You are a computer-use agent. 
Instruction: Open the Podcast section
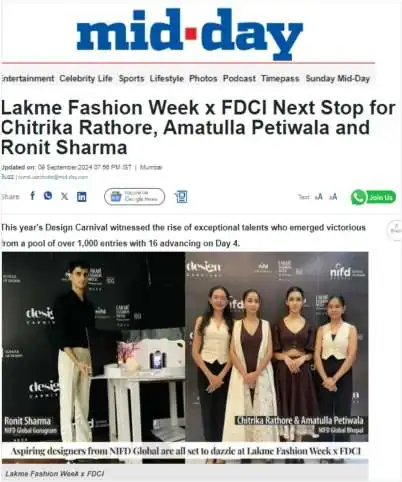(239, 79)
